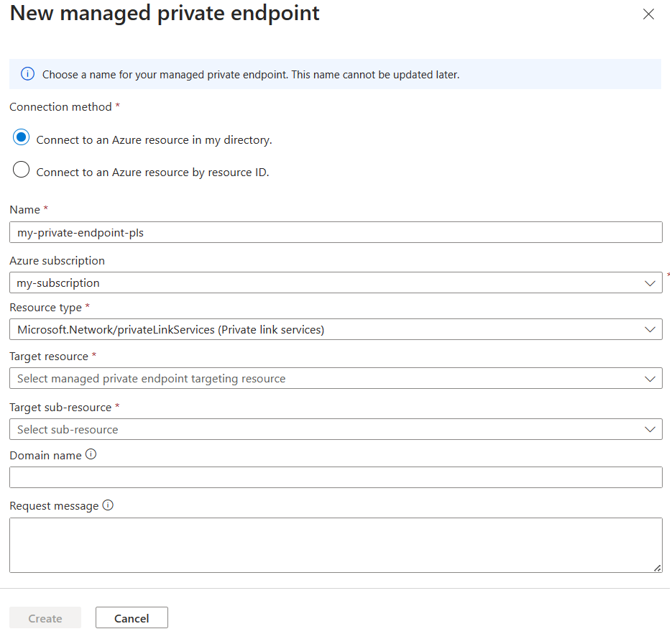Viewport: 672px width, 634px height.
Task: Click the Target resource chevron arrow
Action: (650, 379)
